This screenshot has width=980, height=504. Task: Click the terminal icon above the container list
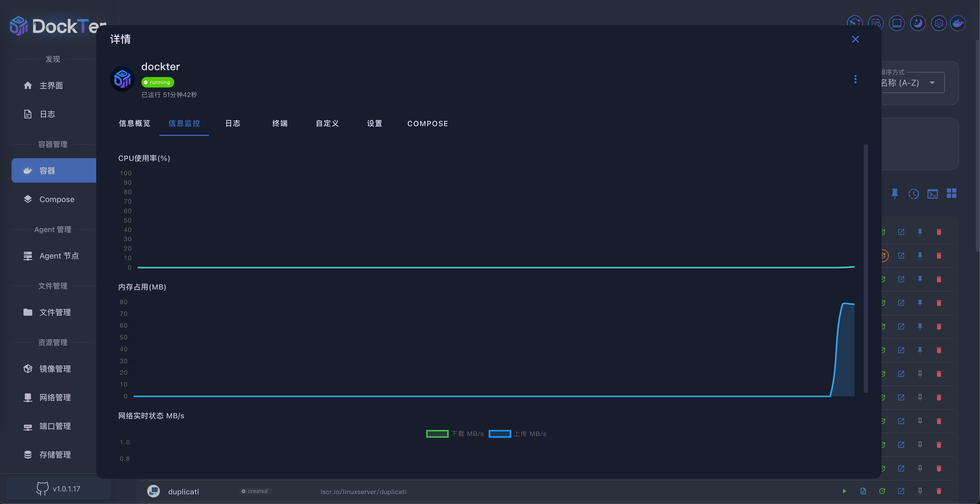(932, 194)
